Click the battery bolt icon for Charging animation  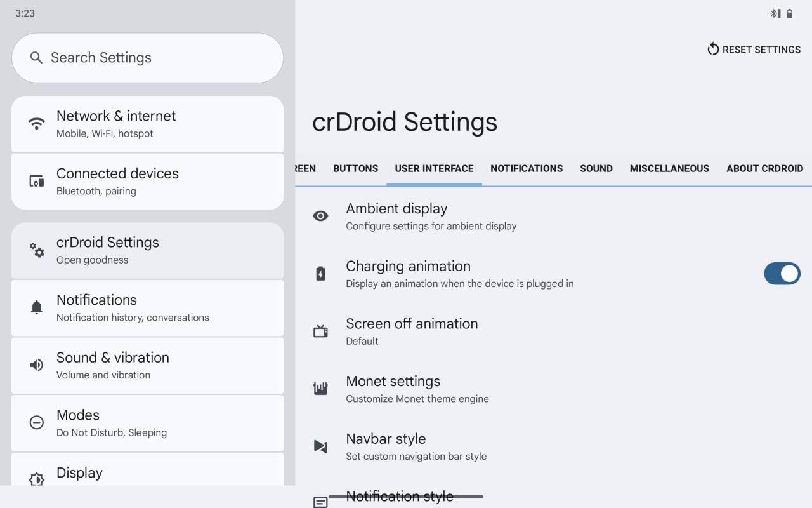pyautogui.click(x=320, y=274)
